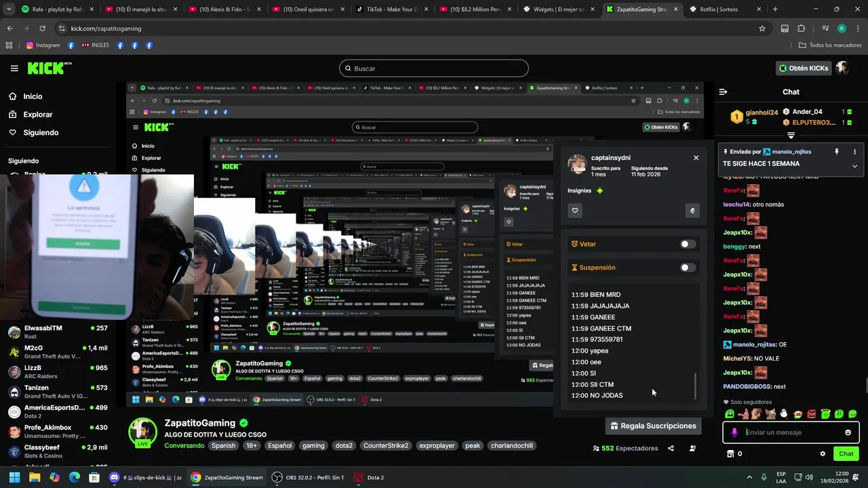Click manolo_rojitas in pinned message

(792, 152)
